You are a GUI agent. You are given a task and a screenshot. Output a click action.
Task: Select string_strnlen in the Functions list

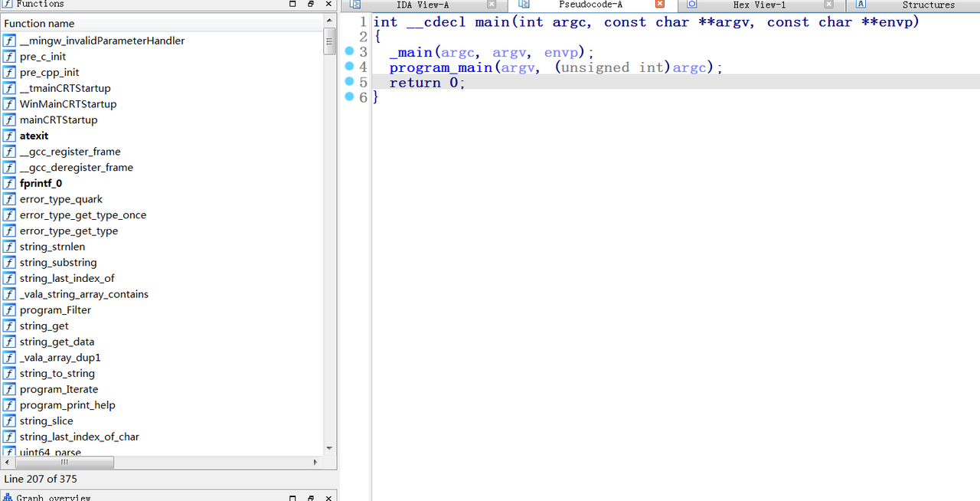(x=52, y=247)
